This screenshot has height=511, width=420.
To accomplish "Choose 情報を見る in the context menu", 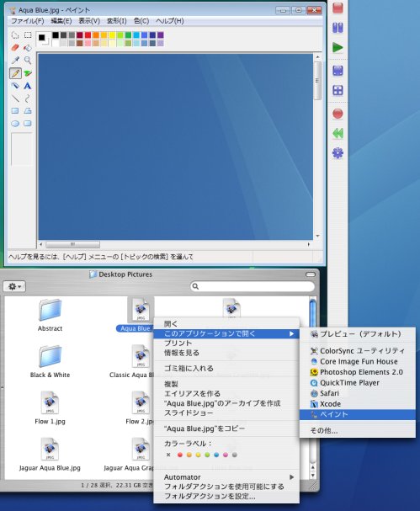I will click(226, 353).
